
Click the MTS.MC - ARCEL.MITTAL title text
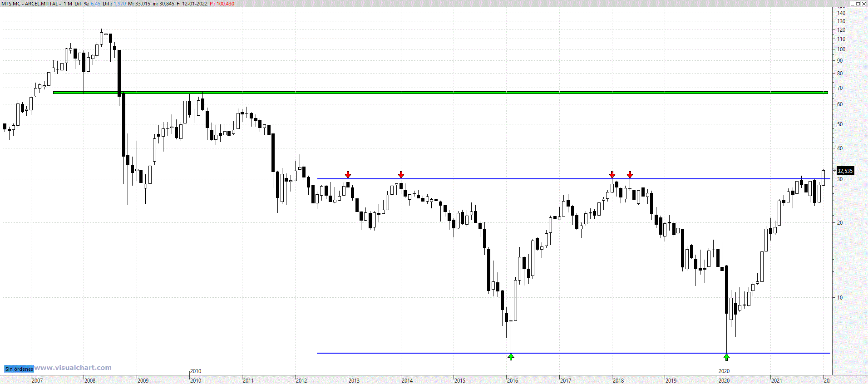pos(30,4)
